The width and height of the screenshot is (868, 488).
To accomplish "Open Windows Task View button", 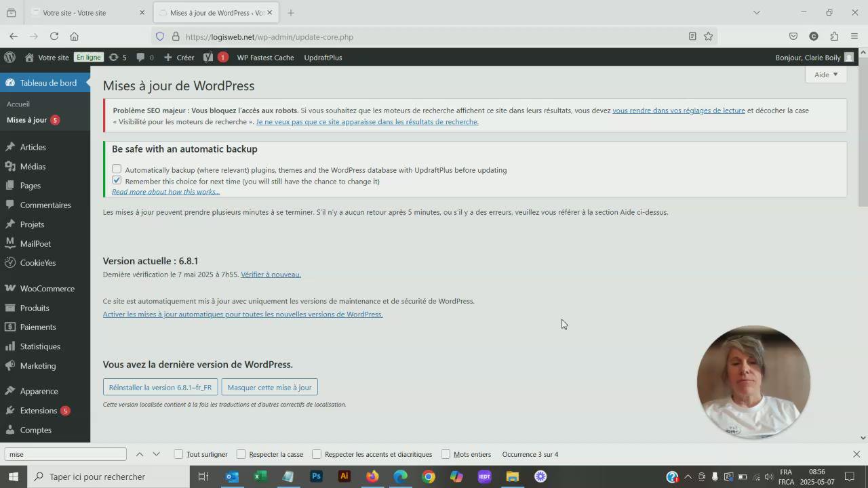I will (x=203, y=476).
